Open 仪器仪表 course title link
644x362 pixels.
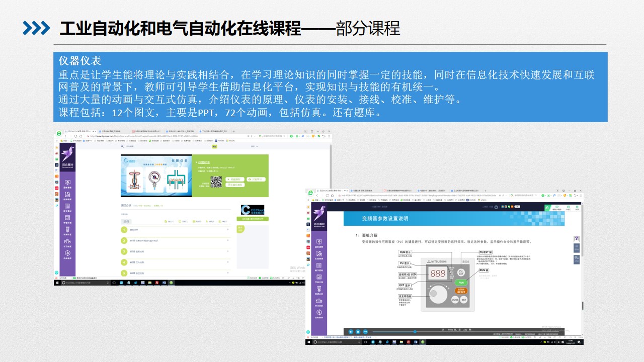point(204,162)
